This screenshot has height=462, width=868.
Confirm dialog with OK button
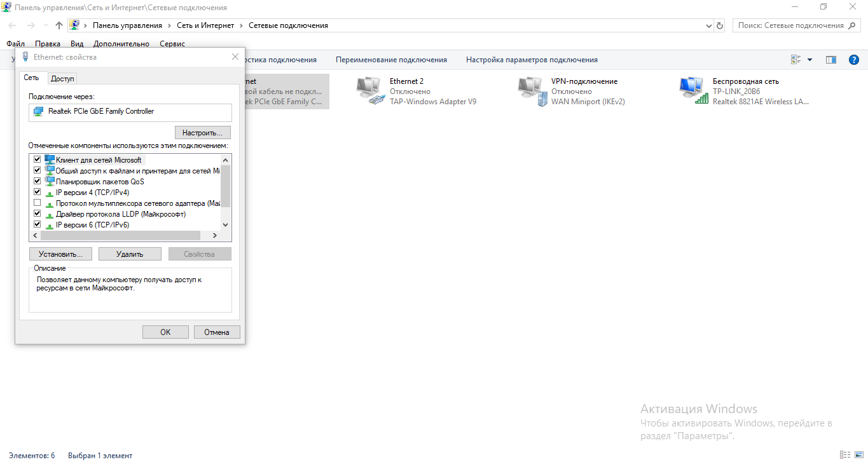165,332
